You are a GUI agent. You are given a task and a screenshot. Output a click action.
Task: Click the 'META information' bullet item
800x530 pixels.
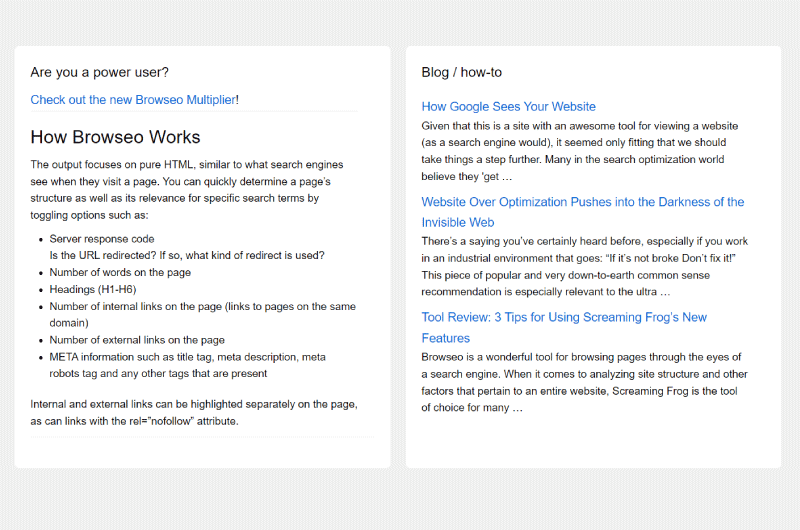pyautogui.click(x=187, y=365)
